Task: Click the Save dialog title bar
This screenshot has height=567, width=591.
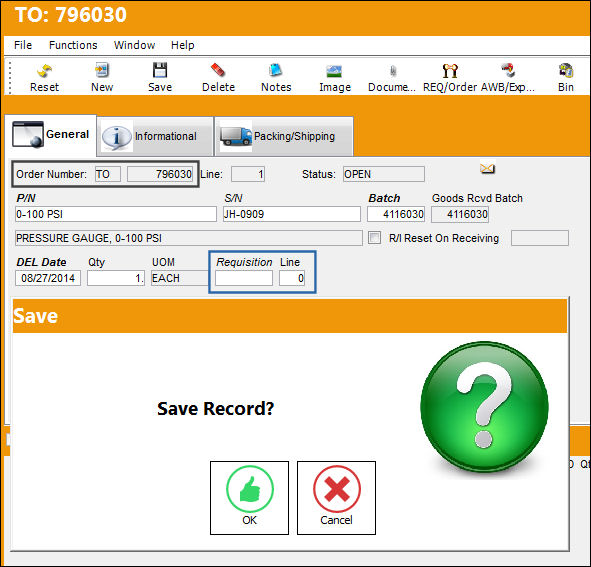Action: pyautogui.click(x=290, y=316)
